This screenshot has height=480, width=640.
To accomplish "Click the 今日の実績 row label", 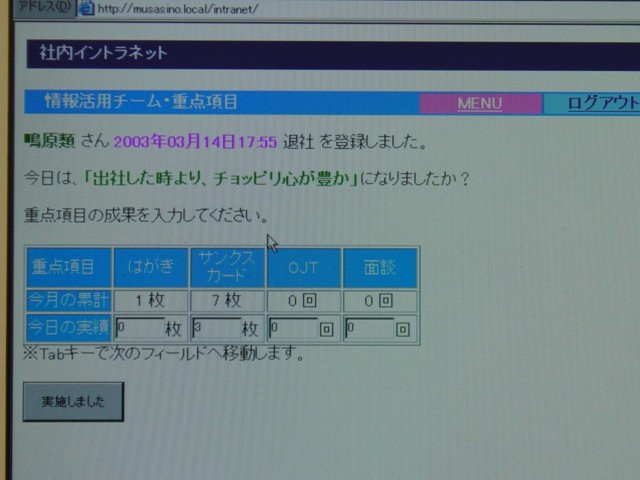I will tap(69, 328).
